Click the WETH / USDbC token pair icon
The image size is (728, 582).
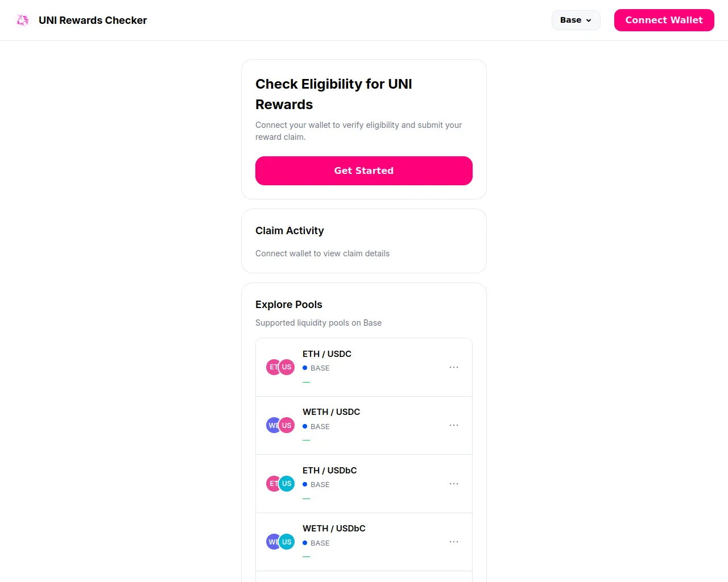coord(280,542)
